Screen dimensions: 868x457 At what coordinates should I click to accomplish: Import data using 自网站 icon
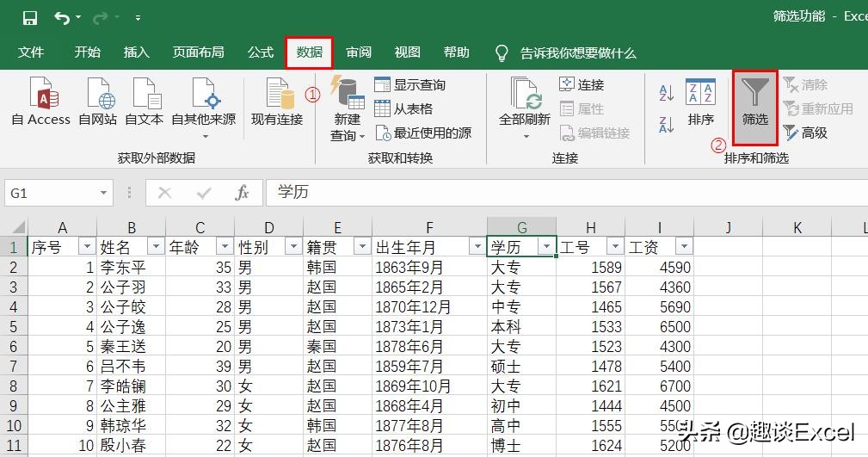coord(98,102)
